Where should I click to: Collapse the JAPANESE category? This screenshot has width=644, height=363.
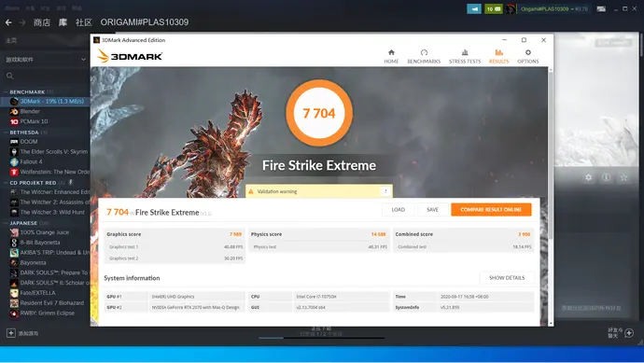(7, 223)
